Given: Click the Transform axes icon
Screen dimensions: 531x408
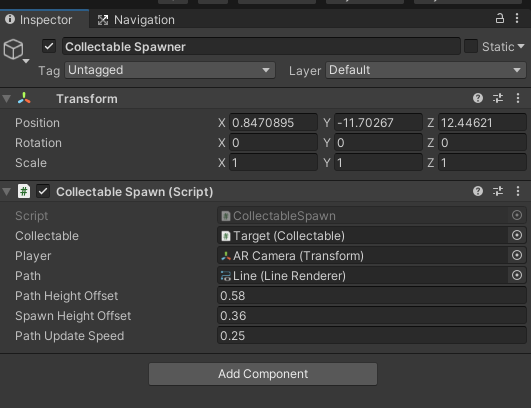Looking at the screenshot, I should tap(24, 98).
